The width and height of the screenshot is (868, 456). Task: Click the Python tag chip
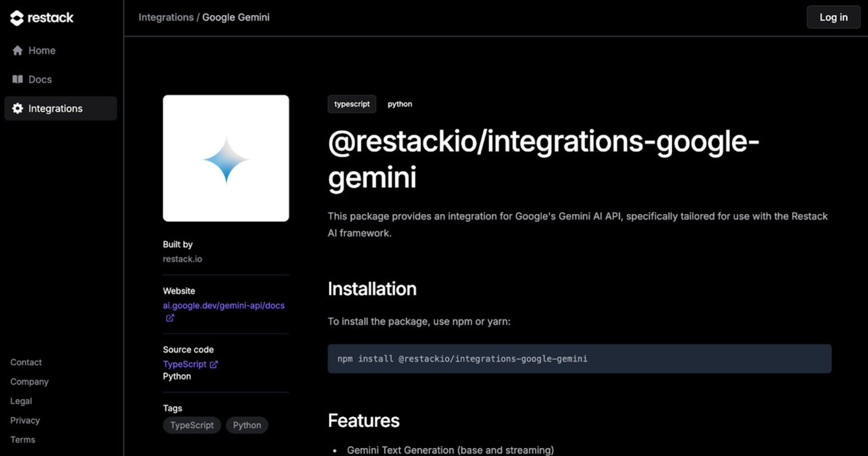247,425
